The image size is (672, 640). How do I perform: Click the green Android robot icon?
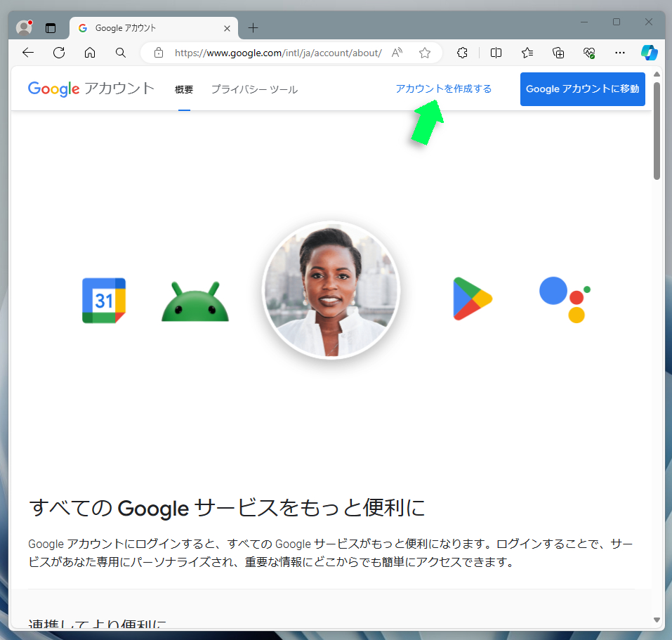tap(195, 301)
